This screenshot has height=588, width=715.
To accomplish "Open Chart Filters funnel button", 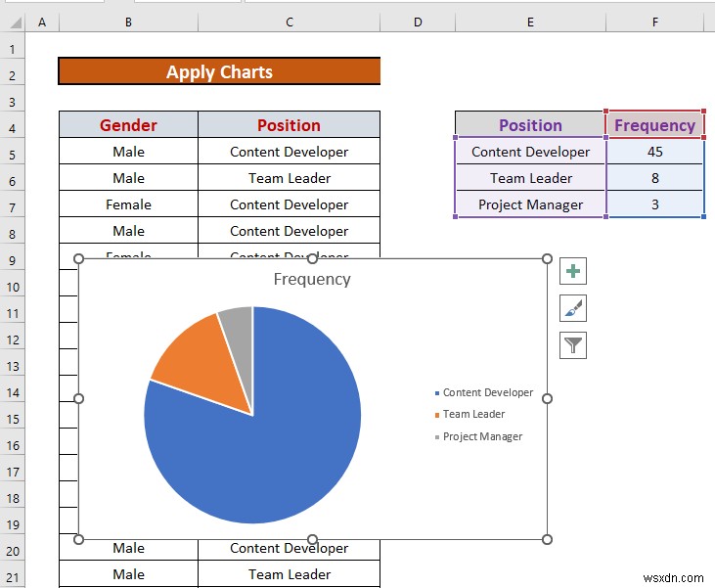I will [573, 345].
